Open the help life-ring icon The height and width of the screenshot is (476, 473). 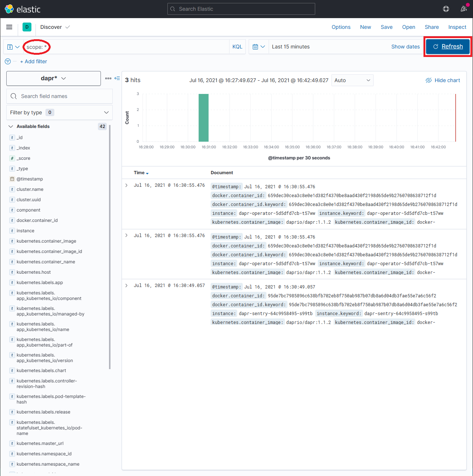click(x=446, y=9)
